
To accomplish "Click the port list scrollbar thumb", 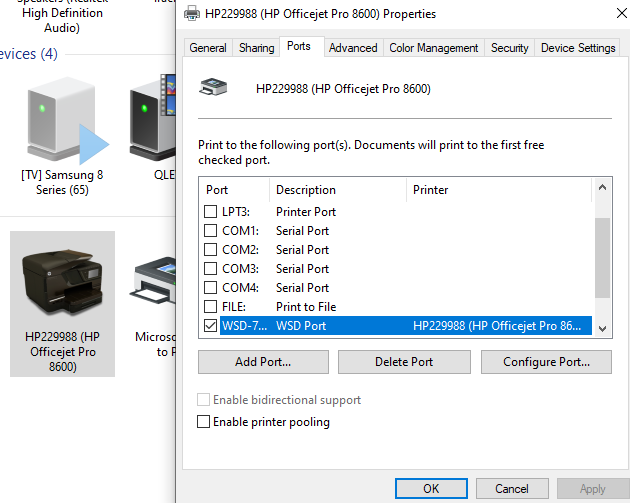I will click(602, 258).
